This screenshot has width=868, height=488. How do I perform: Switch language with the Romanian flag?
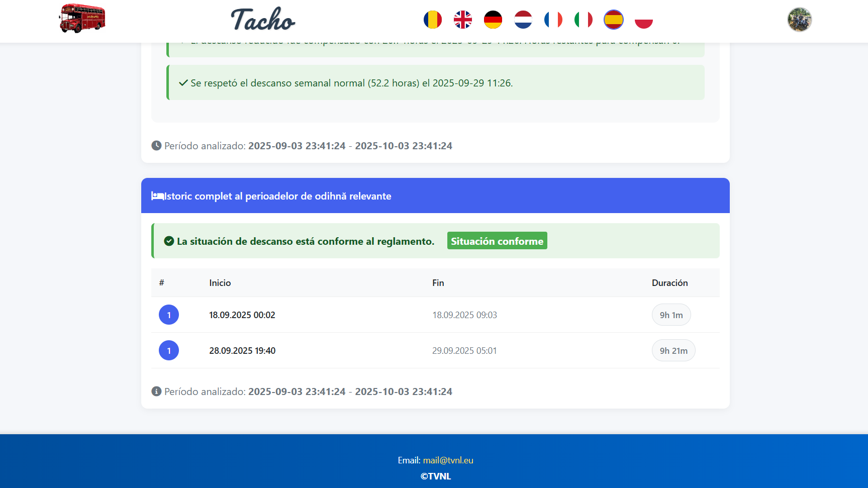(432, 20)
